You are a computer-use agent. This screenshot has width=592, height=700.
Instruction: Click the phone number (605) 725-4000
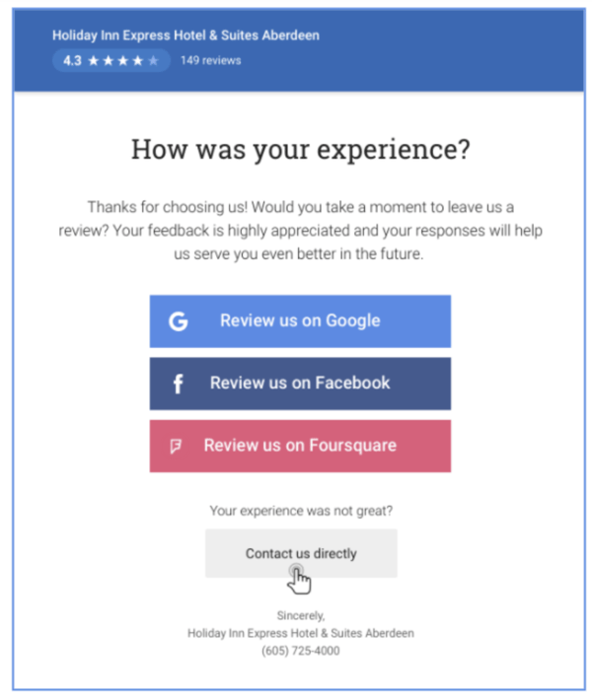point(301,651)
